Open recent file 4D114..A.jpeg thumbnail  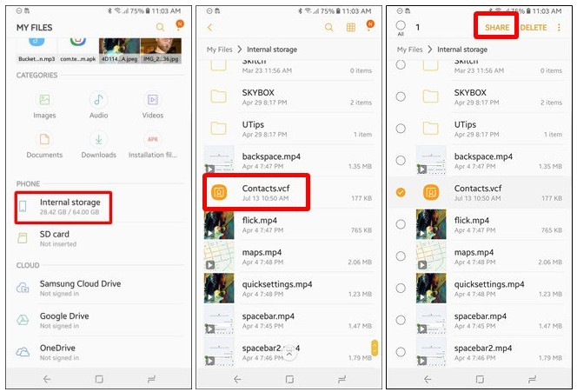point(119,50)
